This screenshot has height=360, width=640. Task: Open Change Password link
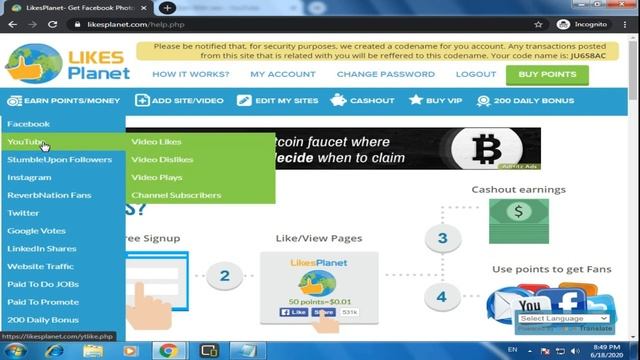tap(386, 74)
